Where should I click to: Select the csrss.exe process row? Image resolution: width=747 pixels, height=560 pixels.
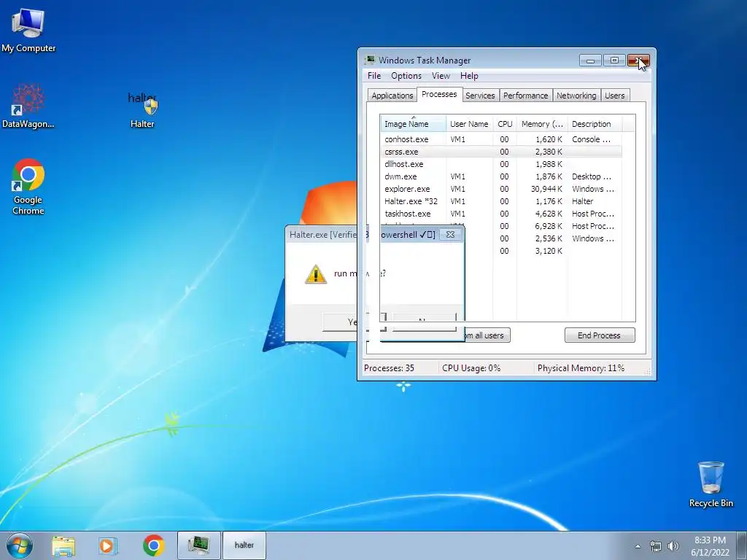[x=501, y=152]
